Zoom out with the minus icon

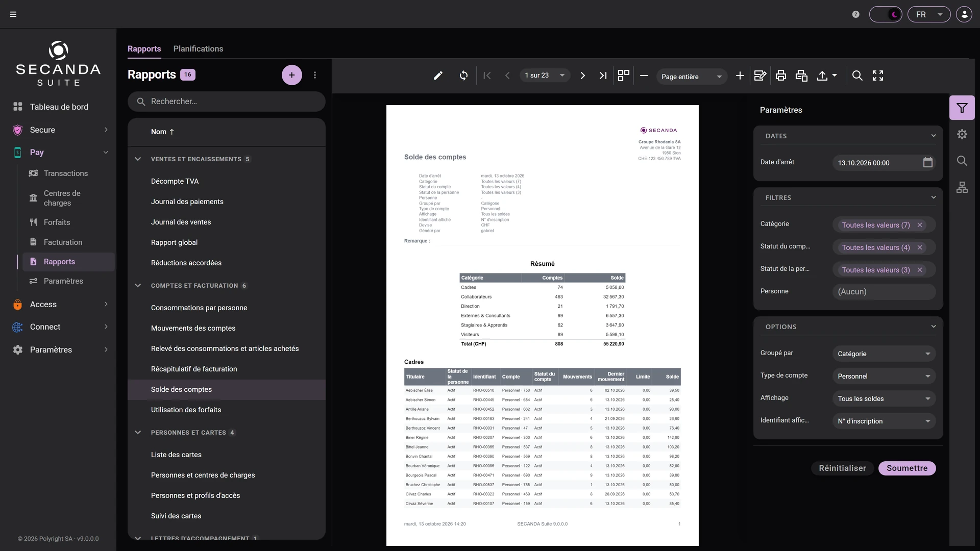(644, 76)
